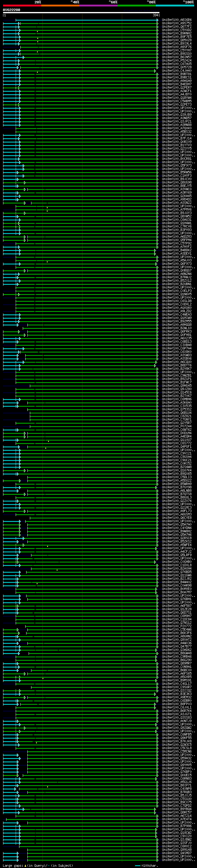Click hit label UniRef100_B8IP71
197x868 pixels.
(x=177, y=785)
